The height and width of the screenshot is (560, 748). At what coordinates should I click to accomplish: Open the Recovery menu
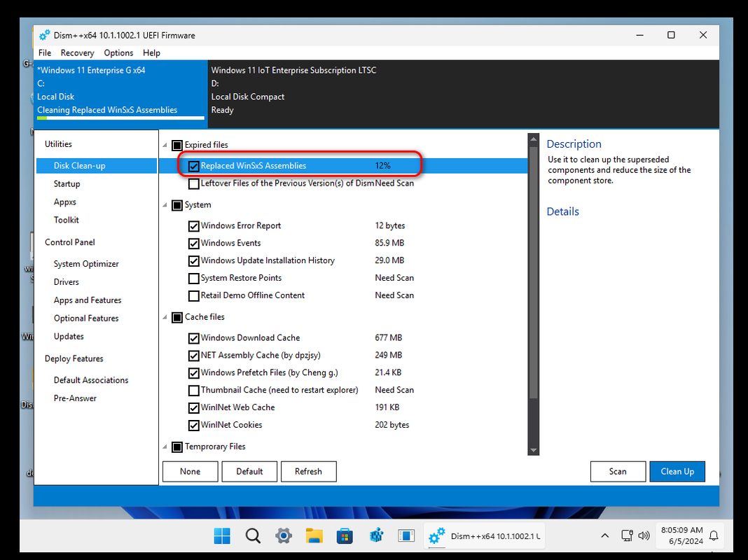click(77, 53)
